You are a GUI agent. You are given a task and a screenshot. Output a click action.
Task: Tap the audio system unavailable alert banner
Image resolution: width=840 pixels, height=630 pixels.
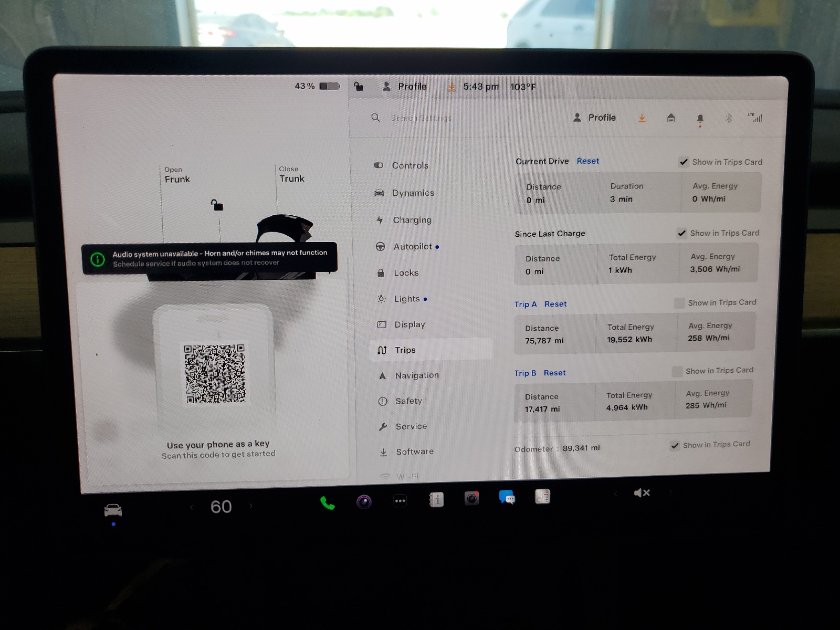[209, 258]
